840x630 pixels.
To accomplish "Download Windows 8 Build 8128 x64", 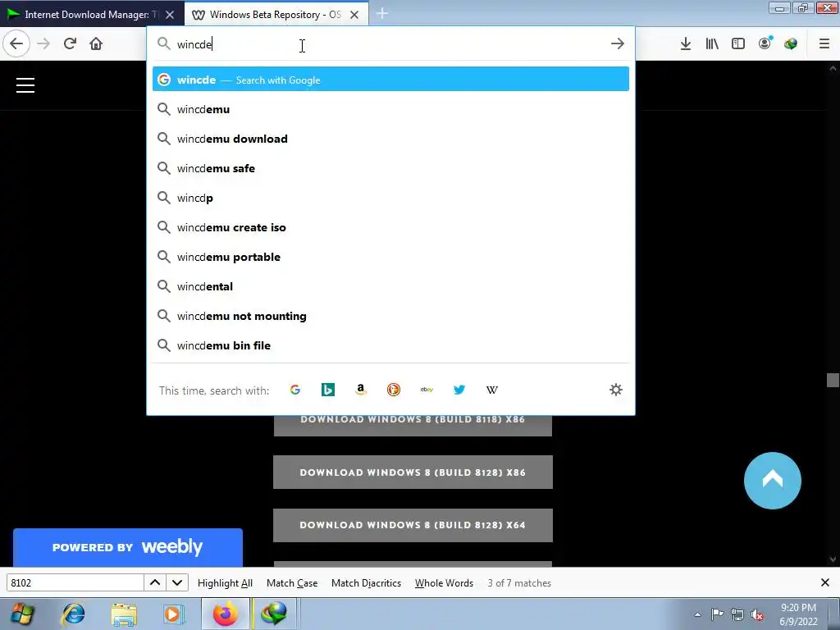I will tap(413, 525).
